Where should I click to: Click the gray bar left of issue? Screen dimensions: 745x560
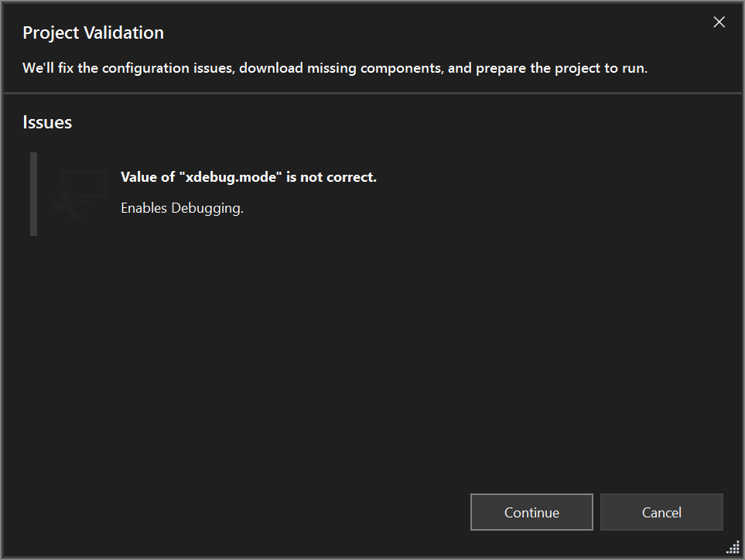pos(33,193)
